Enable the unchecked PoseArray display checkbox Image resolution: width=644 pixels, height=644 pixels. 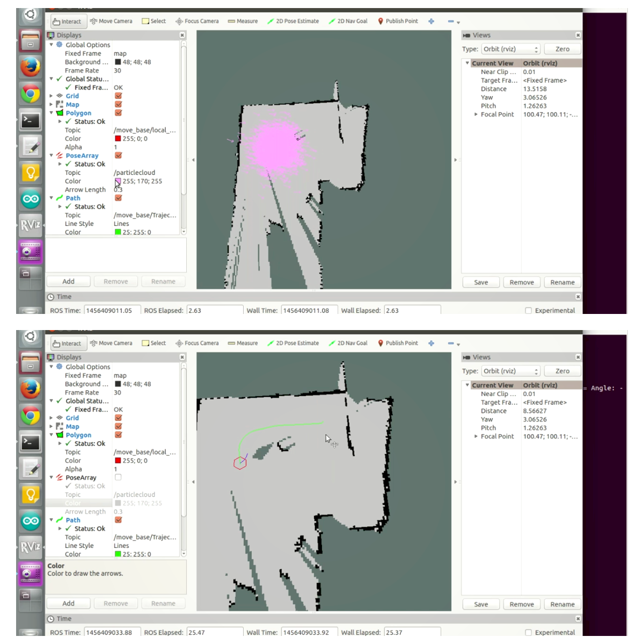point(118,477)
